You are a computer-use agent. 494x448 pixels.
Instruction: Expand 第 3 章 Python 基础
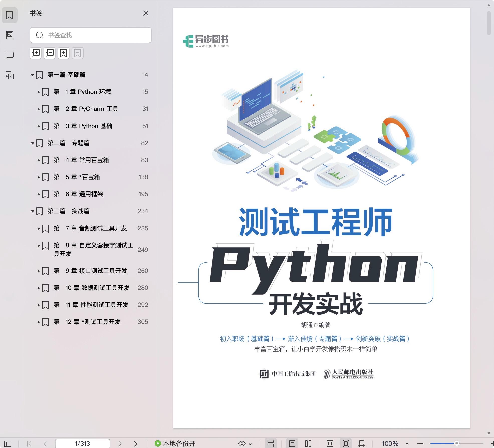[39, 126]
